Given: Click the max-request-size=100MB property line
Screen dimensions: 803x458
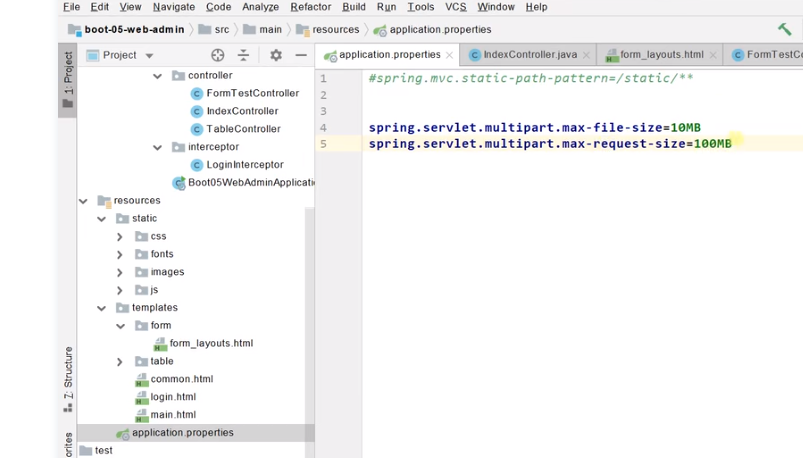Looking at the screenshot, I should pyautogui.click(x=550, y=144).
